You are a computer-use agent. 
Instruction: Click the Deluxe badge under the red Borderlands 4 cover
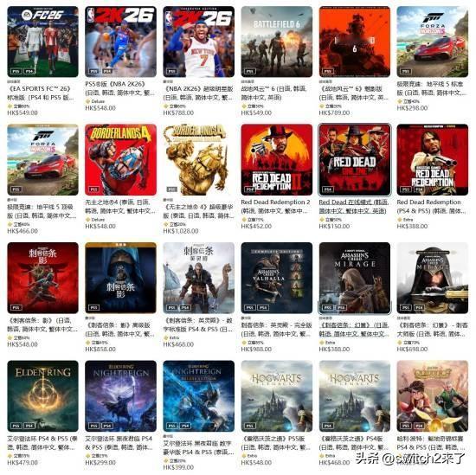click(95, 220)
